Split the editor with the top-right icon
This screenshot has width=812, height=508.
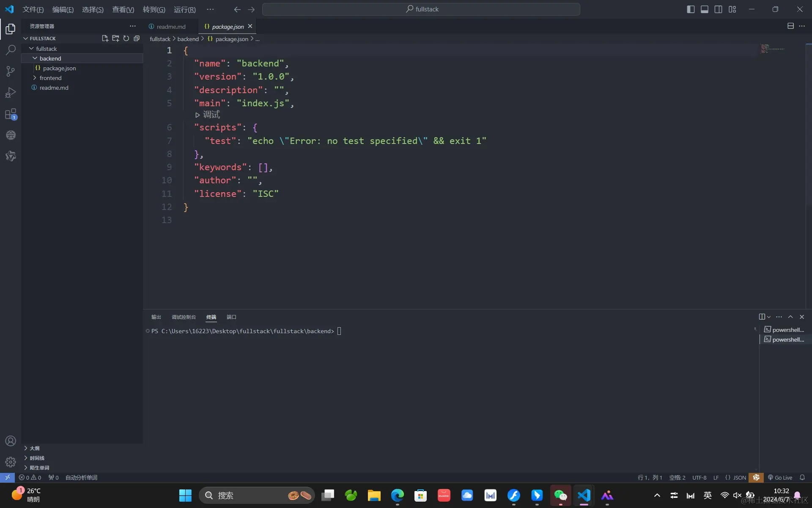click(790, 26)
